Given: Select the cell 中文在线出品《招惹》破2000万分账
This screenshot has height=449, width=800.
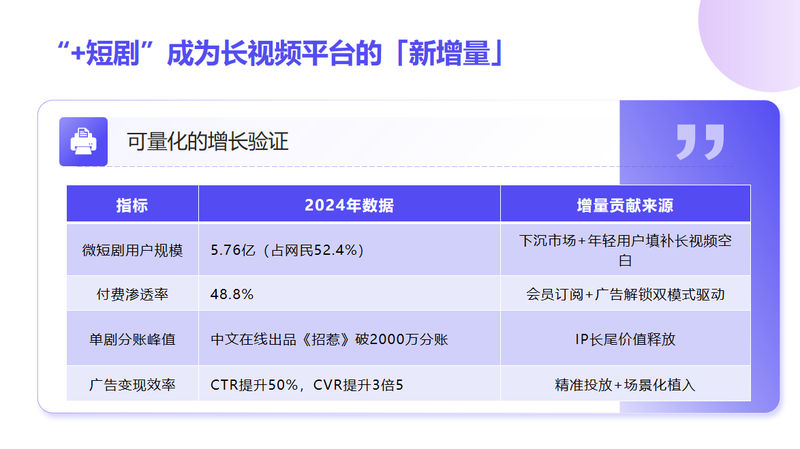Looking at the screenshot, I should (349, 339).
